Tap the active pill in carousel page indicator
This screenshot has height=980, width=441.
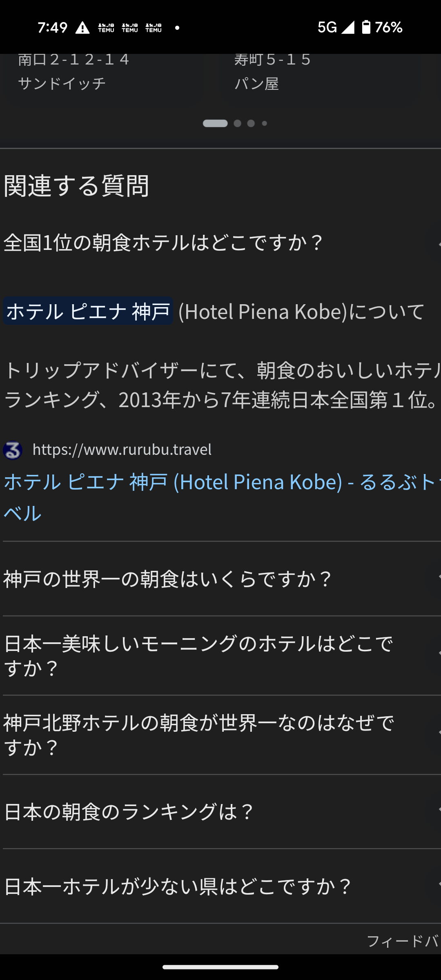click(215, 123)
